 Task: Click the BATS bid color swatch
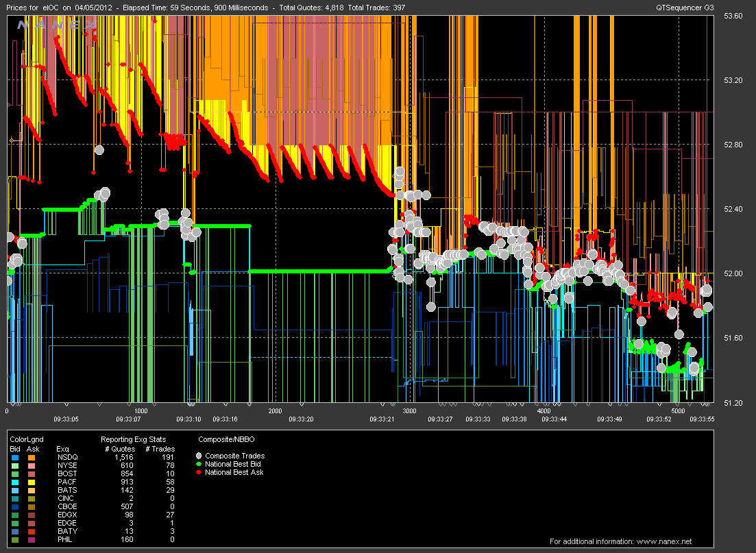point(15,489)
